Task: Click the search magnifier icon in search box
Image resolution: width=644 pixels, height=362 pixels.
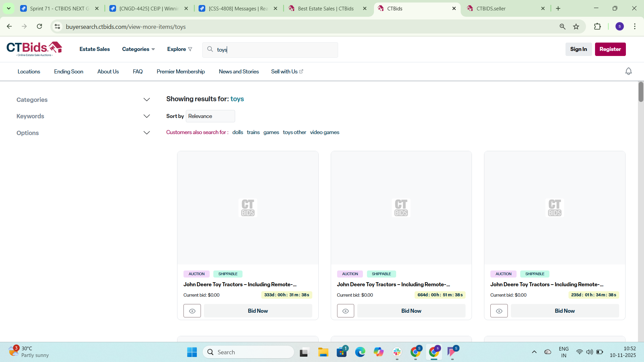Action: [x=210, y=49]
